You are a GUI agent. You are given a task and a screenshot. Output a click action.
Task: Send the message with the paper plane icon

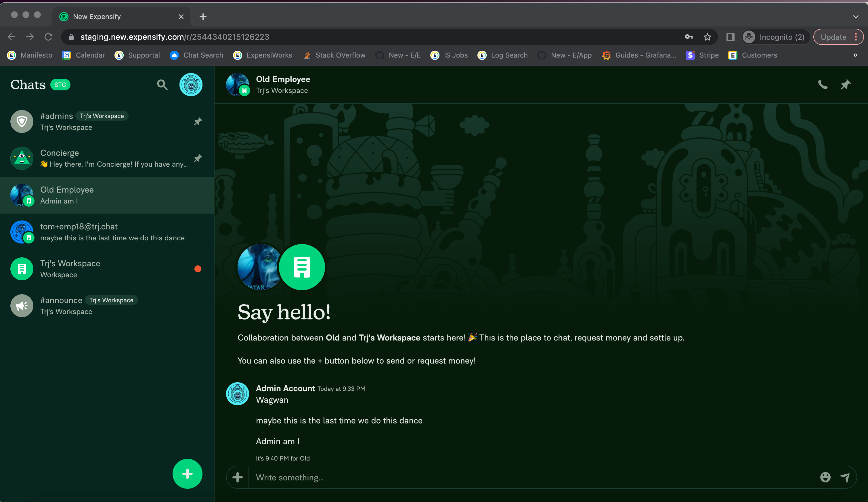coord(845,478)
